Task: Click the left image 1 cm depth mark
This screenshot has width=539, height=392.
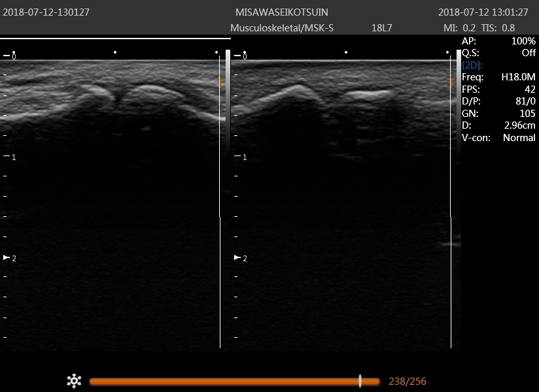Action: tap(10, 157)
